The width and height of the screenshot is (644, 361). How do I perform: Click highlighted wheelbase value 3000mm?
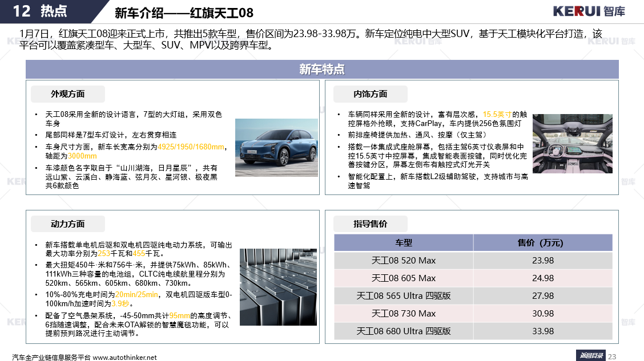tap(82, 156)
